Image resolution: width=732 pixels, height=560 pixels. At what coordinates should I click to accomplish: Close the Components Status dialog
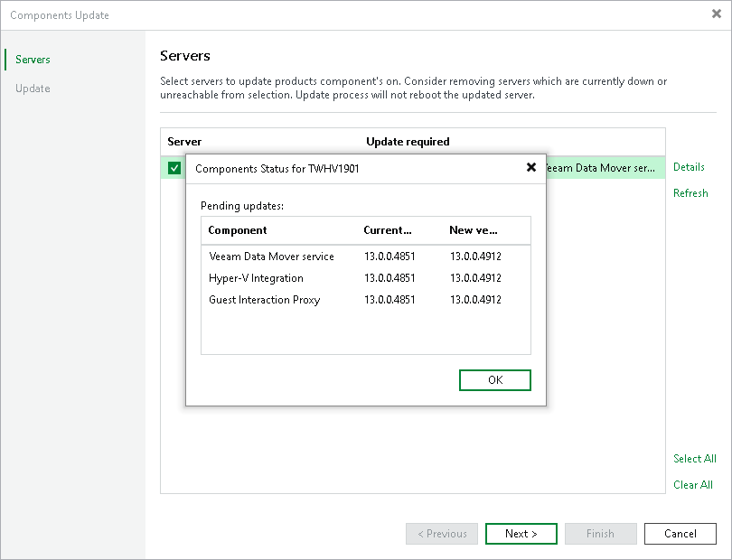coord(530,167)
